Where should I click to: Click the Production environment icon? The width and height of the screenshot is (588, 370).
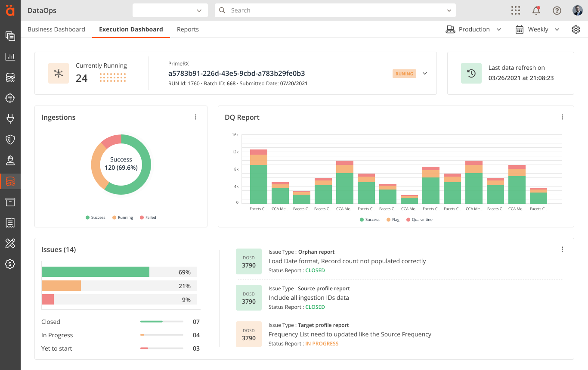(450, 29)
